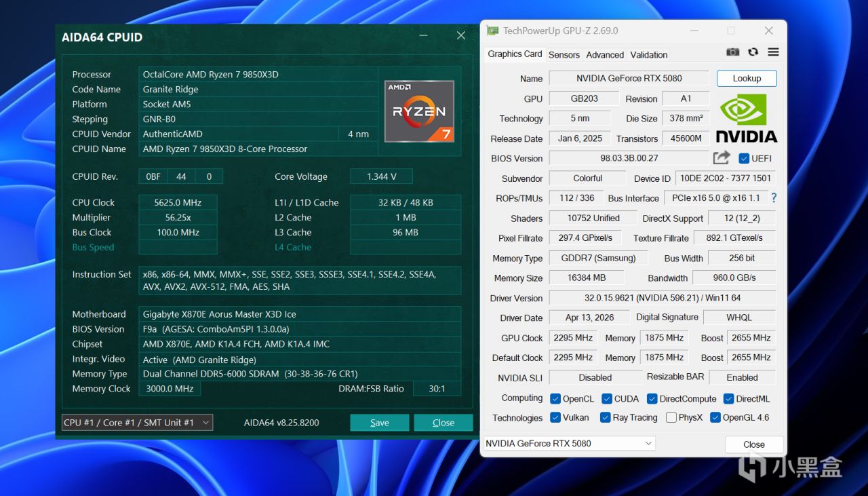The image size is (868, 496).
Task: Click the BIOS export share icon
Action: click(722, 157)
